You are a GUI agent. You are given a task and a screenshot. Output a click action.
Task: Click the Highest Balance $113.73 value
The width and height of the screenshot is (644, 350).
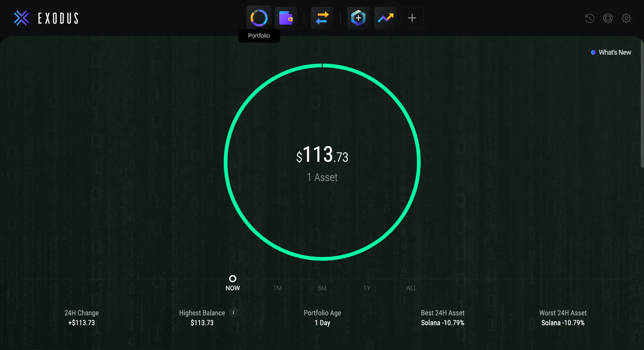click(x=202, y=323)
